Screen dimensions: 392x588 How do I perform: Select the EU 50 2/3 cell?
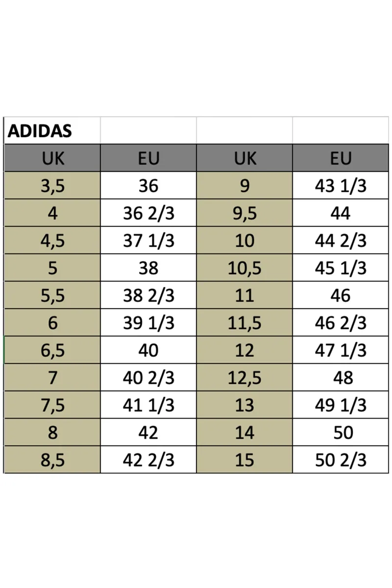341,460
